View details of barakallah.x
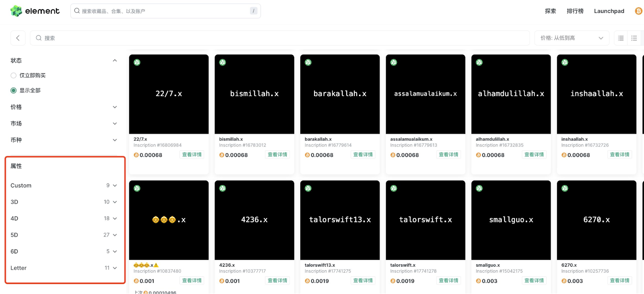 (363, 154)
